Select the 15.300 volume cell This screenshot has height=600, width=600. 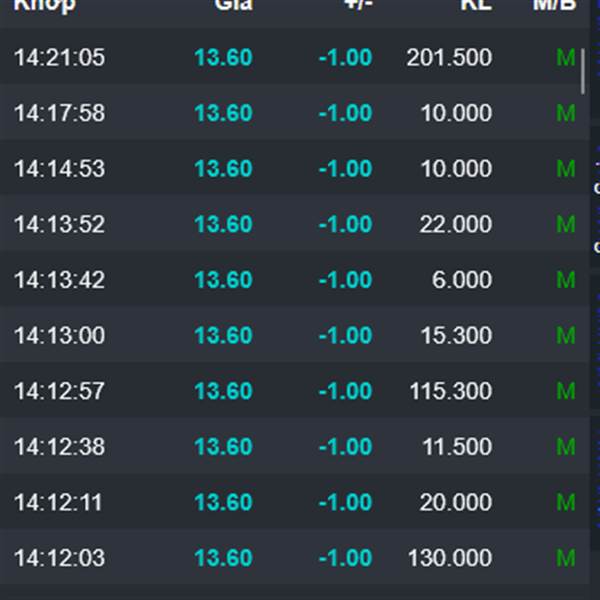point(456,336)
